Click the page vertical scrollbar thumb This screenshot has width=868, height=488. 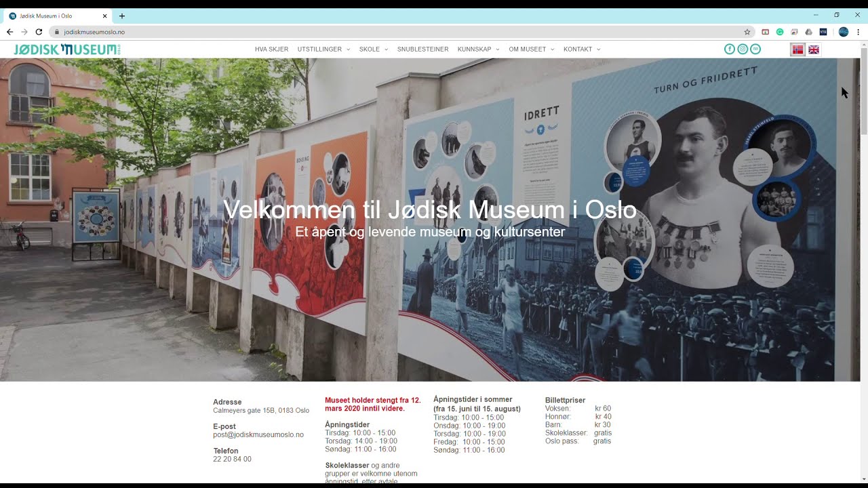[x=864, y=91]
